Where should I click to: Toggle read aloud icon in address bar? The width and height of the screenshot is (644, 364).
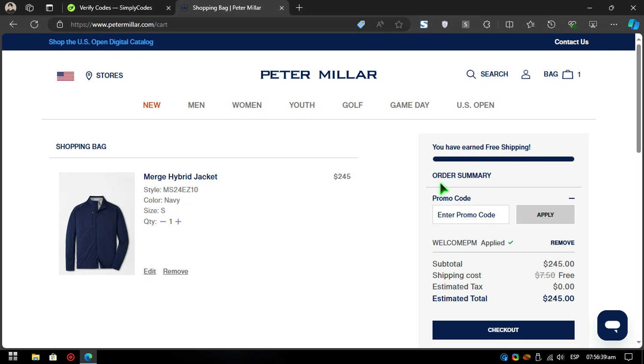point(380,24)
